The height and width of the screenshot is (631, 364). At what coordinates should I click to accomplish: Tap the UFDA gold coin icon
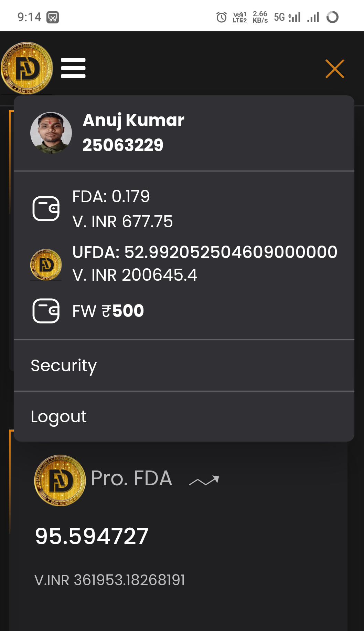(x=46, y=265)
